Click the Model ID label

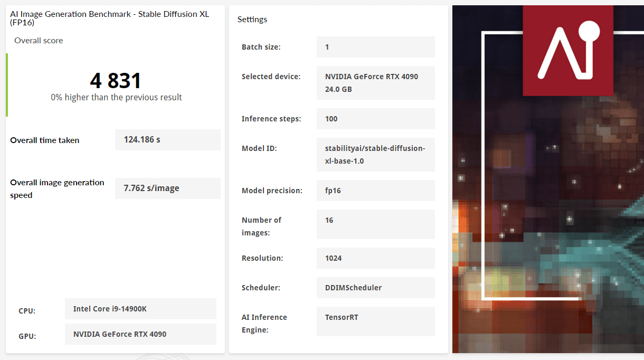pyautogui.click(x=259, y=148)
